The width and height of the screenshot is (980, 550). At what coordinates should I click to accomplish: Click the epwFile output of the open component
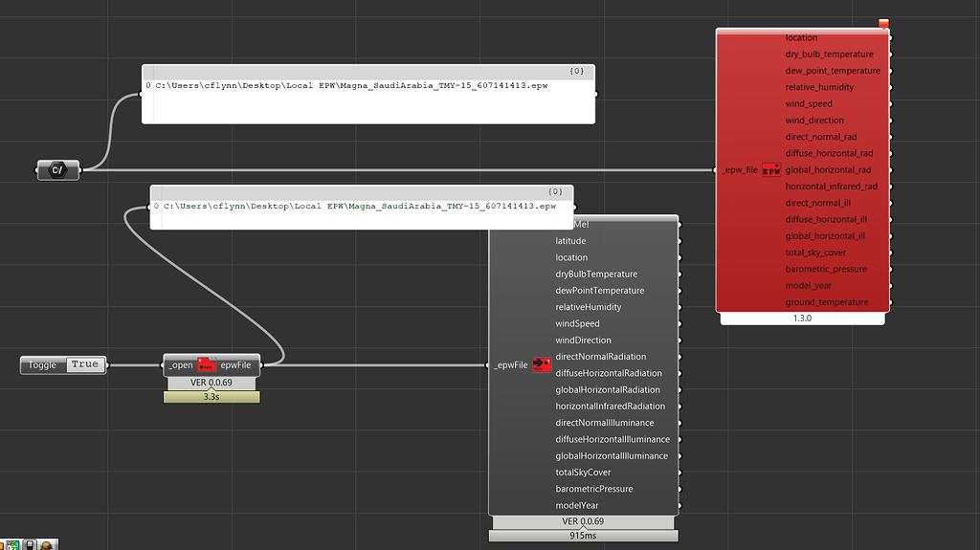point(235,364)
